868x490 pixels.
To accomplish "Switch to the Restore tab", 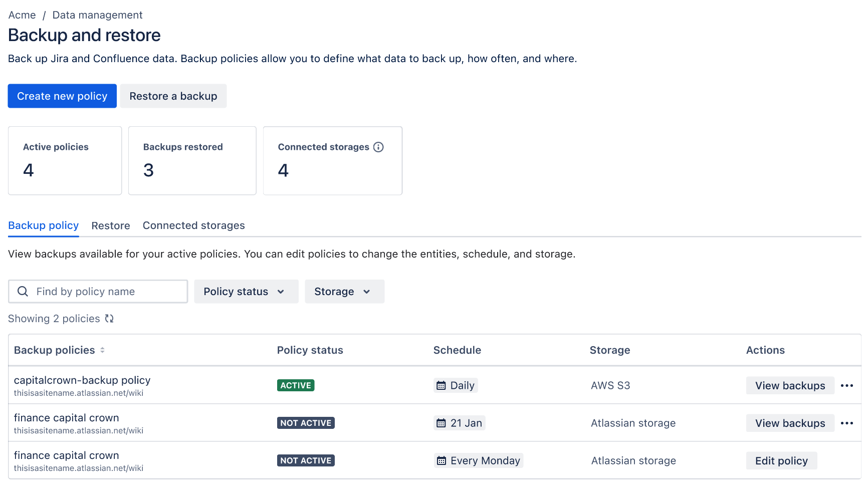I will pos(111,225).
